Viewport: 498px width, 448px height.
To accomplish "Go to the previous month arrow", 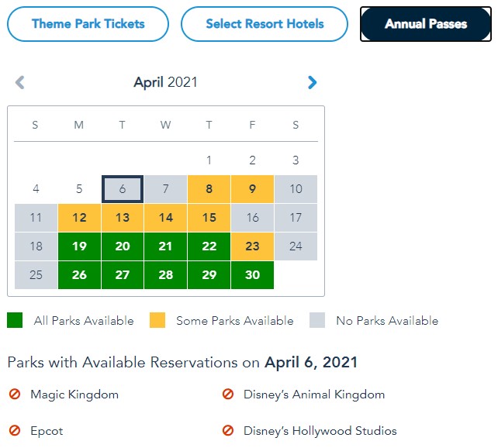I will pos(20,82).
